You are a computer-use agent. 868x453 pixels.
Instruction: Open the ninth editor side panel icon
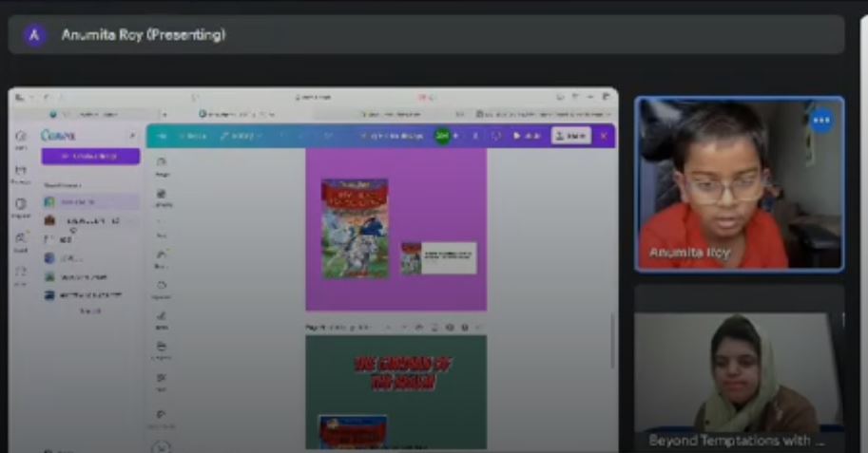(162, 418)
